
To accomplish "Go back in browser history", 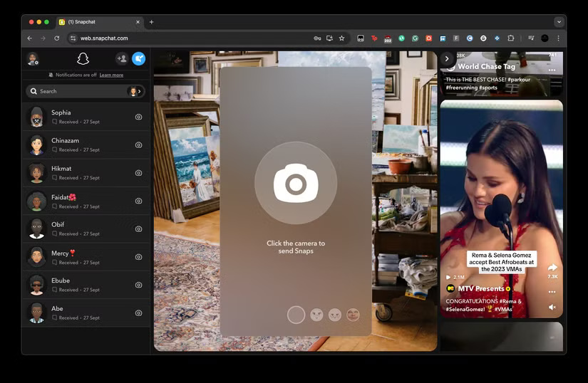I will point(30,38).
